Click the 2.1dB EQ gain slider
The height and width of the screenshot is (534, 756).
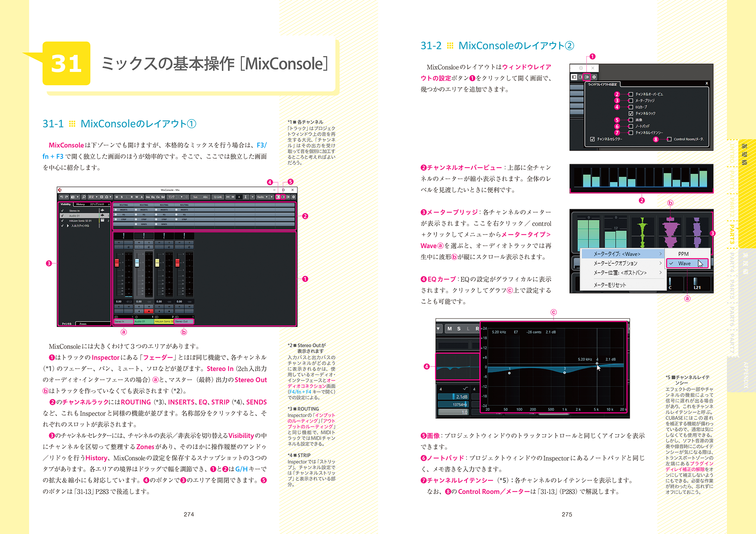453,397
